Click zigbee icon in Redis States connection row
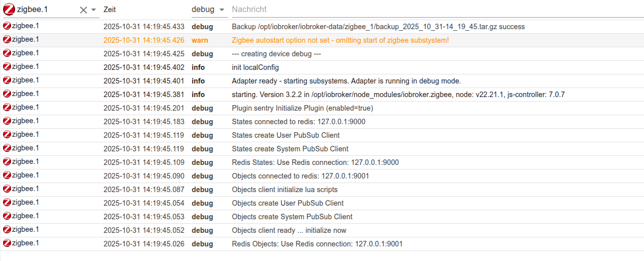644x261 pixels. 7,162
